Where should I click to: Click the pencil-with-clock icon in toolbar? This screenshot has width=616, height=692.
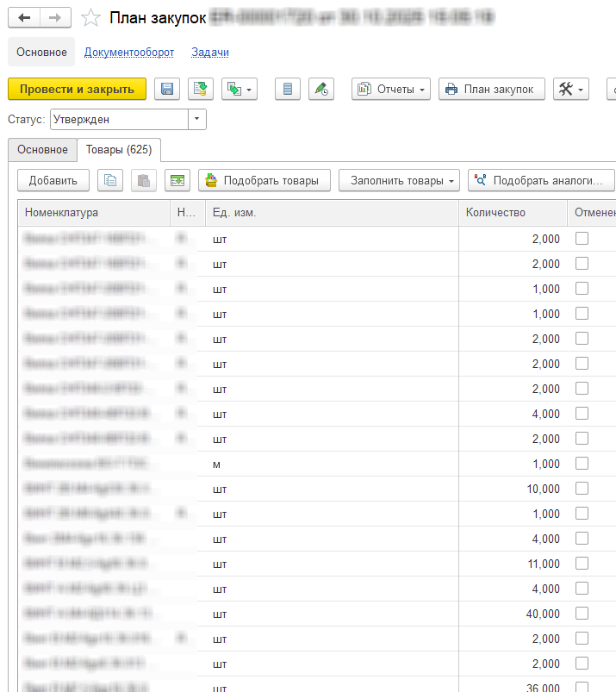click(321, 89)
